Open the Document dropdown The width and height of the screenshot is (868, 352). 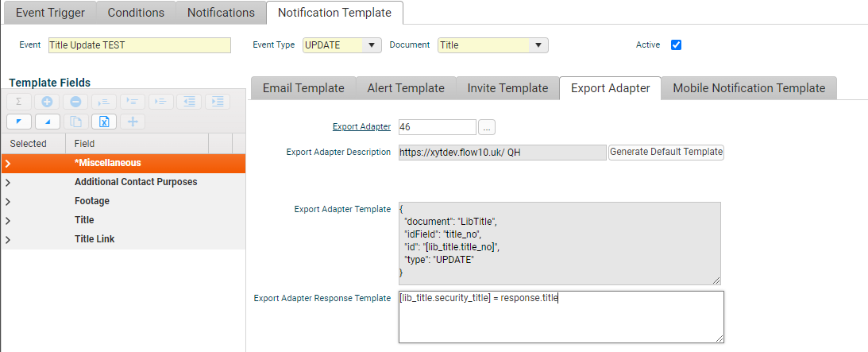pyautogui.click(x=538, y=45)
